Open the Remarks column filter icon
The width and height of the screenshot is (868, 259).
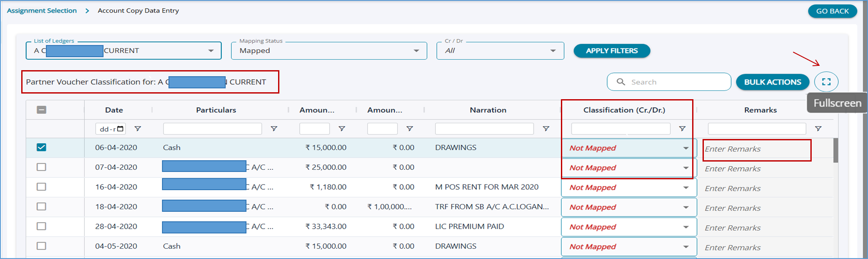click(x=818, y=129)
